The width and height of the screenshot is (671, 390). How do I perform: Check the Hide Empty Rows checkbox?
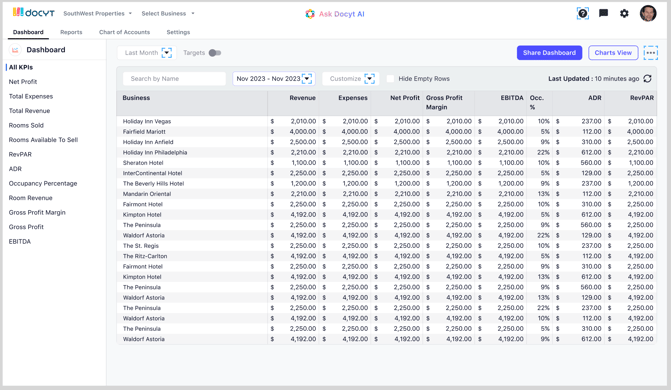point(390,79)
